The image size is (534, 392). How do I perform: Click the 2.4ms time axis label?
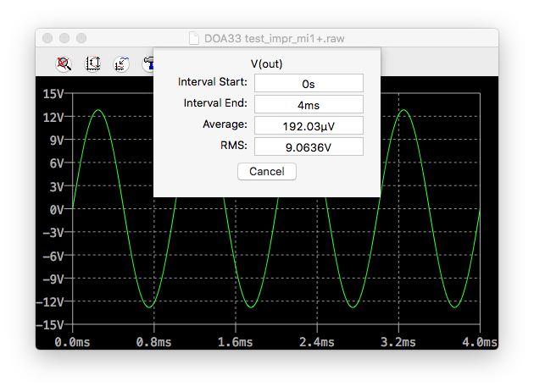pos(317,342)
